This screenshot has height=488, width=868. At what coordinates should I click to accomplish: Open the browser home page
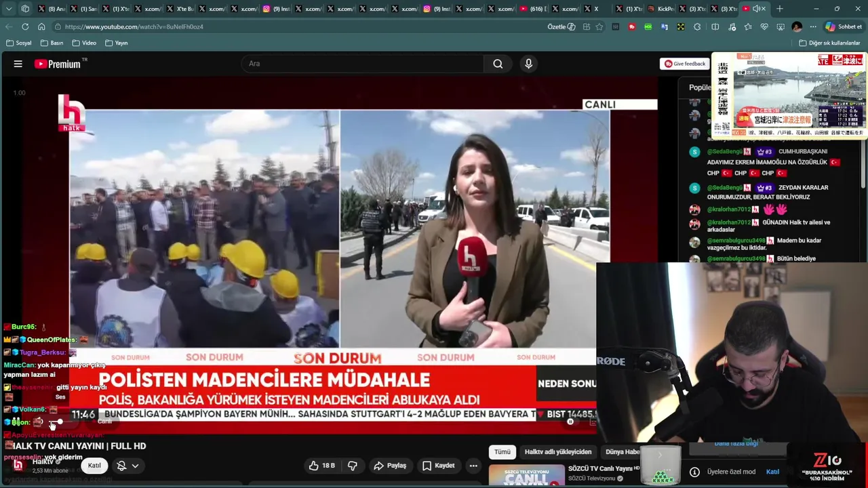(x=41, y=26)
